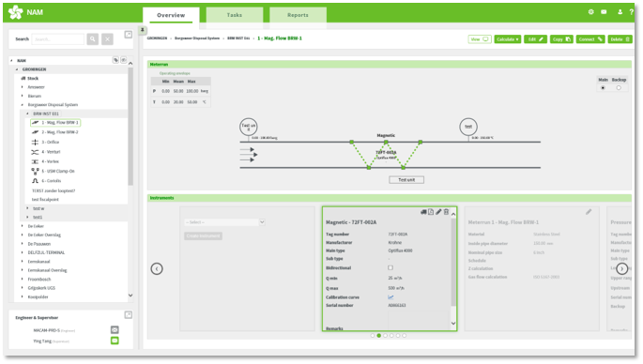Viewport: 643px width, 364px height.
Task: Select the Coriolis meter icon
Action: tap(36, 181)
